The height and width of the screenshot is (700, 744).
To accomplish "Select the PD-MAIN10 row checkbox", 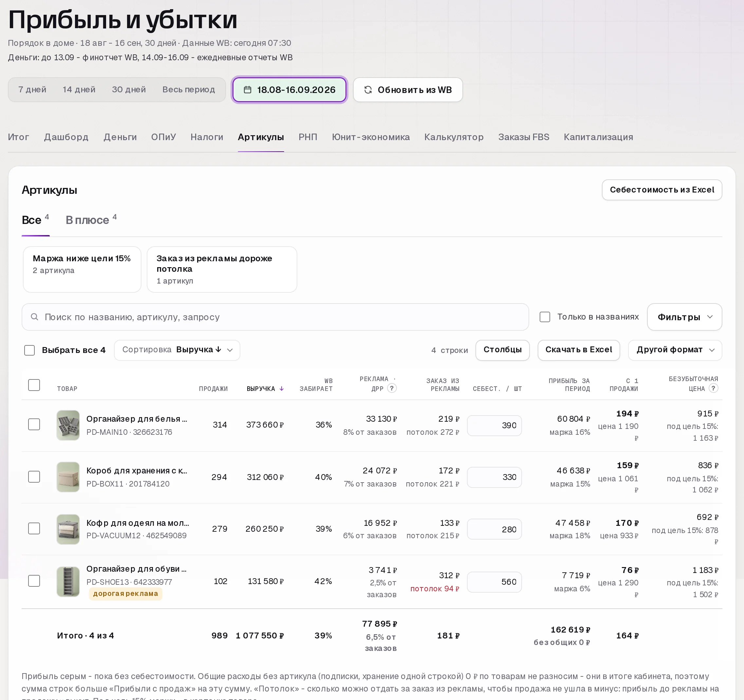I will pos(34,424).
